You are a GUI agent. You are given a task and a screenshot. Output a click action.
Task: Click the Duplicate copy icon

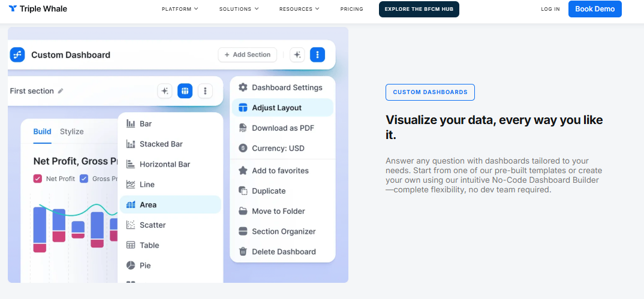[x=243, y=191]
